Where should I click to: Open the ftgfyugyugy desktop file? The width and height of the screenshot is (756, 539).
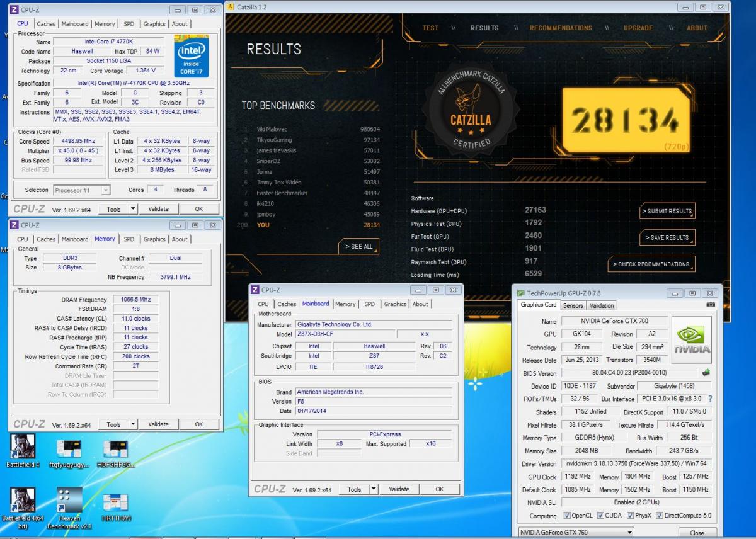68,453
